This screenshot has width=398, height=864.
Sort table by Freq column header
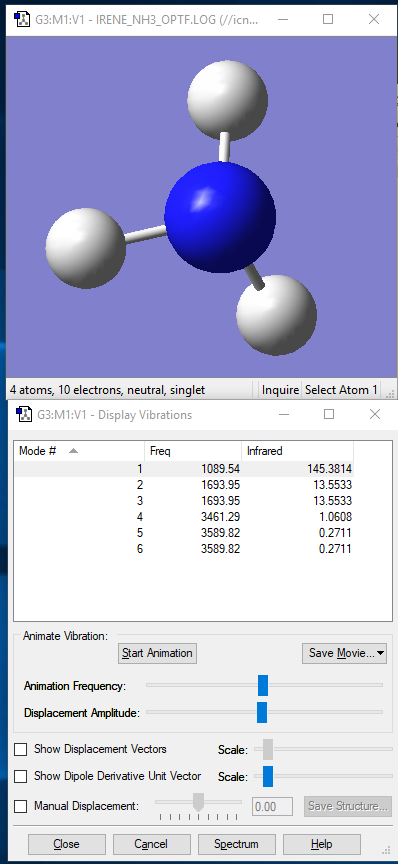coord(193,451)
